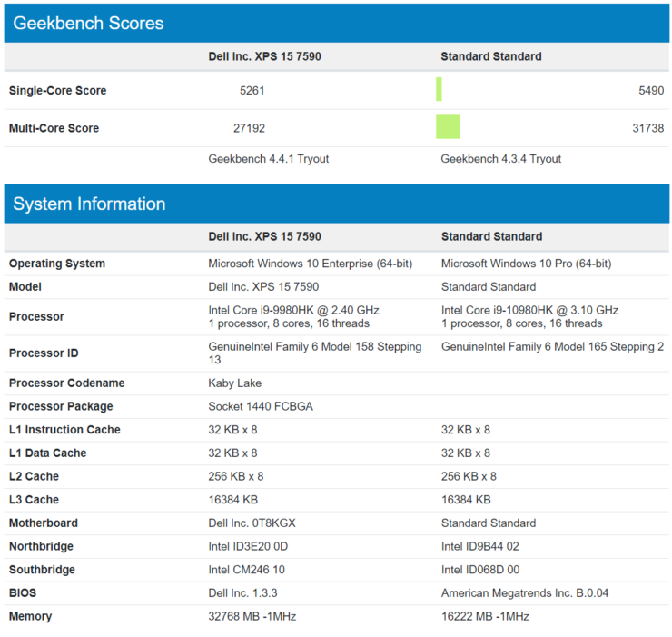
Task: Click the green Multi-Core Score bar
Action: click(448, 126)
